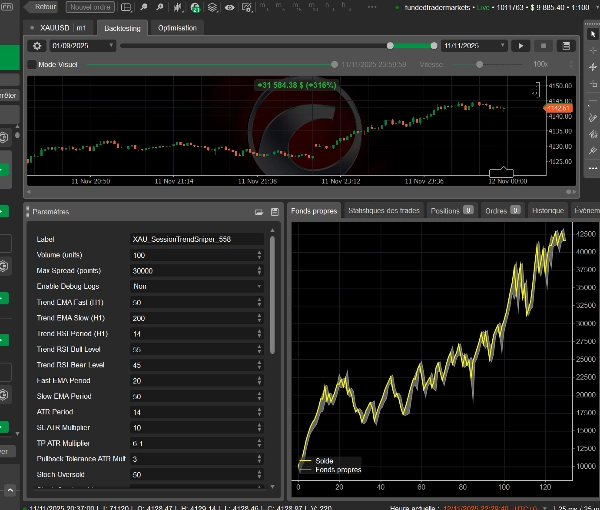Click the Mode Visuel progress slider handle
The height and width of the screenshot is (510, 600).
pos(334,65)
